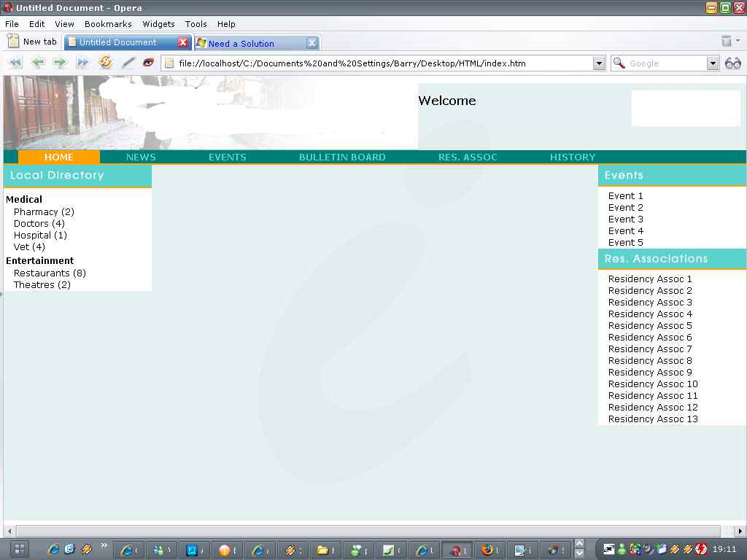Image resolution: width=747 pixels, height=560 pixels.
Task: Open the Help menu
Action: tap(226, 24)
